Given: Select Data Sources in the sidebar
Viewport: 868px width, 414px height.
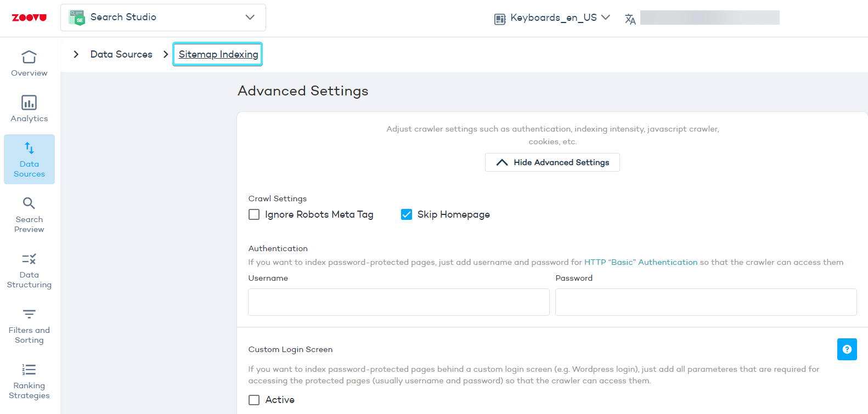Looking at the screenshot, I should (29, 159).
